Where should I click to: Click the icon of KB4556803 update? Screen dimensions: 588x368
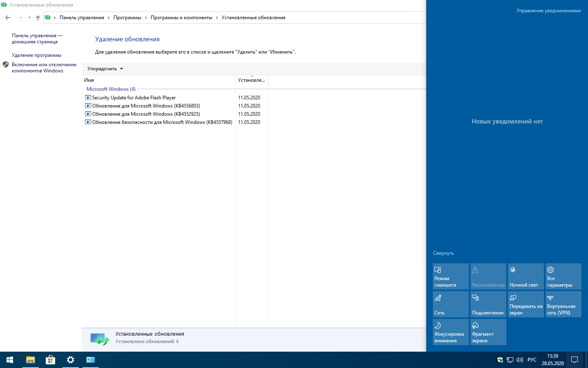[x=88, y=106]
